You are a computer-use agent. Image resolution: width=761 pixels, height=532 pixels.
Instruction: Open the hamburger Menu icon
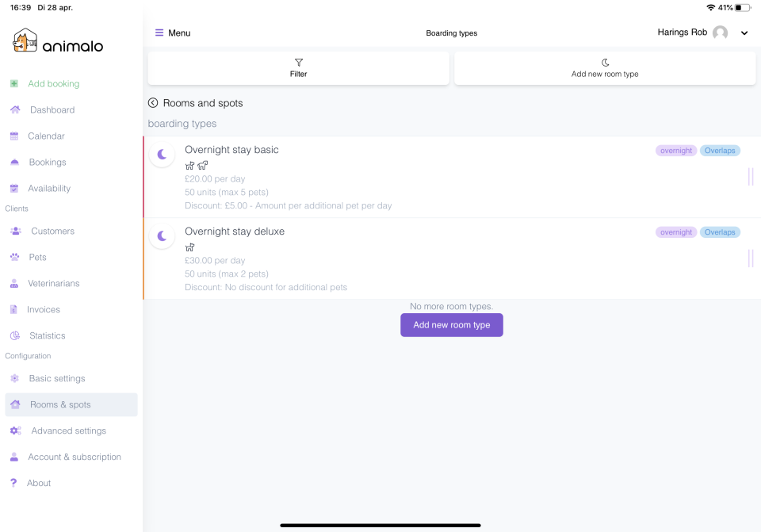159,33
